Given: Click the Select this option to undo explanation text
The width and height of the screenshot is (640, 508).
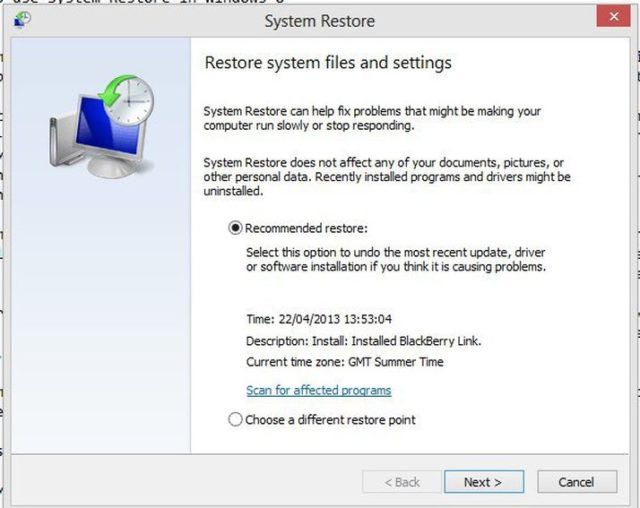Looking at the screenshot, I should [x=395, y=260].
